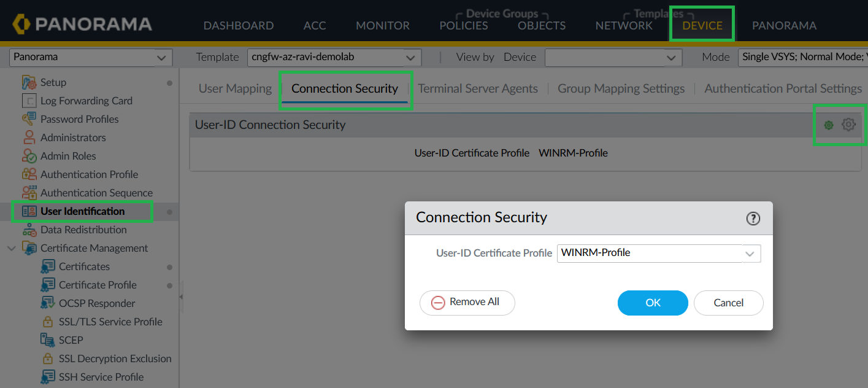Screen dimensions: 868x388
Task: Click the Password Profiles key icon
Action: [x=29, y=119]
